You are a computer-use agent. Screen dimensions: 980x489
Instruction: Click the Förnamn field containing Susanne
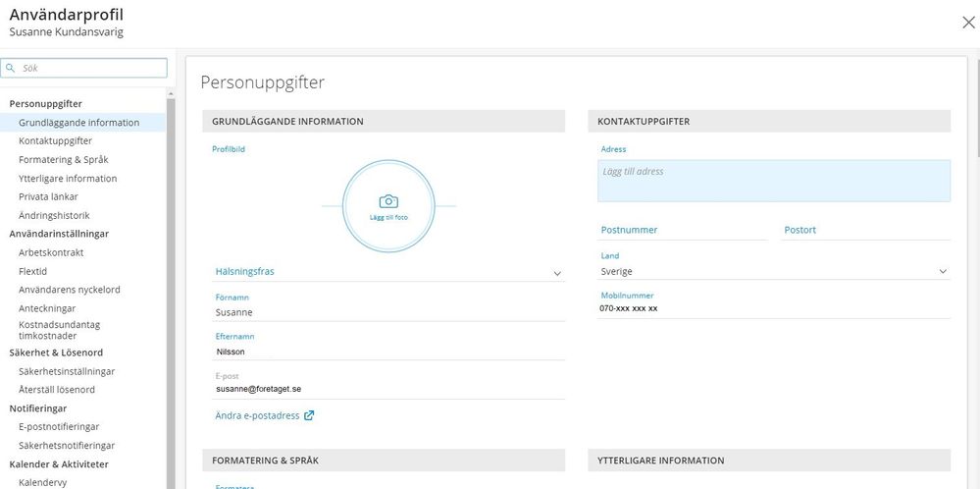388,312
